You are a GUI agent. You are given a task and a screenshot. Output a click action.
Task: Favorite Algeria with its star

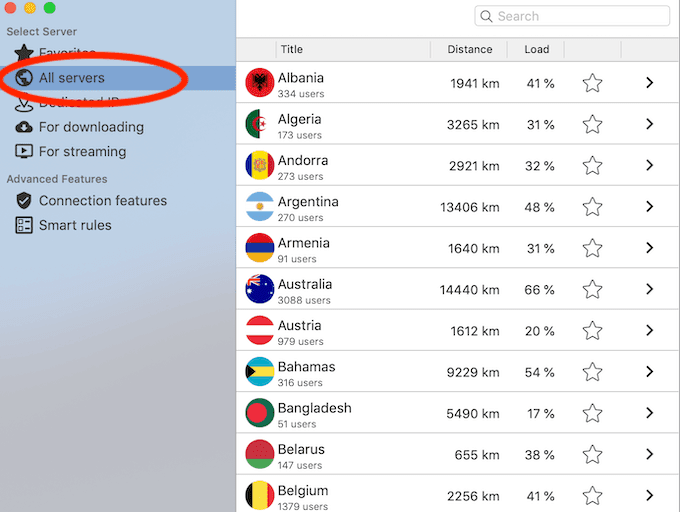(592, 125)
